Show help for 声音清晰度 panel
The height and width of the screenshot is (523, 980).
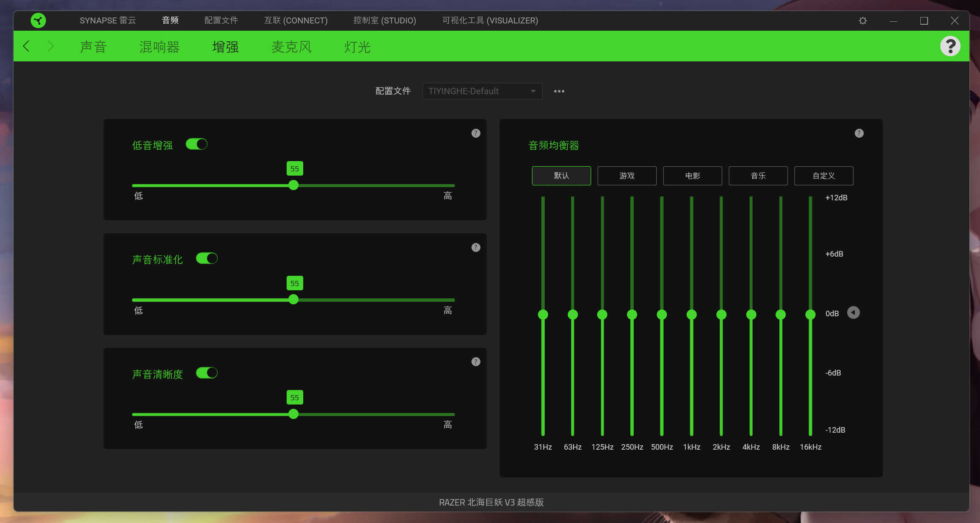[476, 362]
